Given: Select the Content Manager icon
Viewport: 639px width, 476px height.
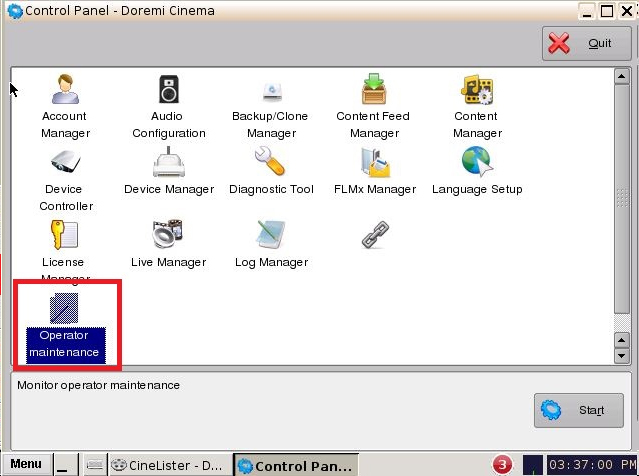Looking at the screenshot, I should [477, 89].
